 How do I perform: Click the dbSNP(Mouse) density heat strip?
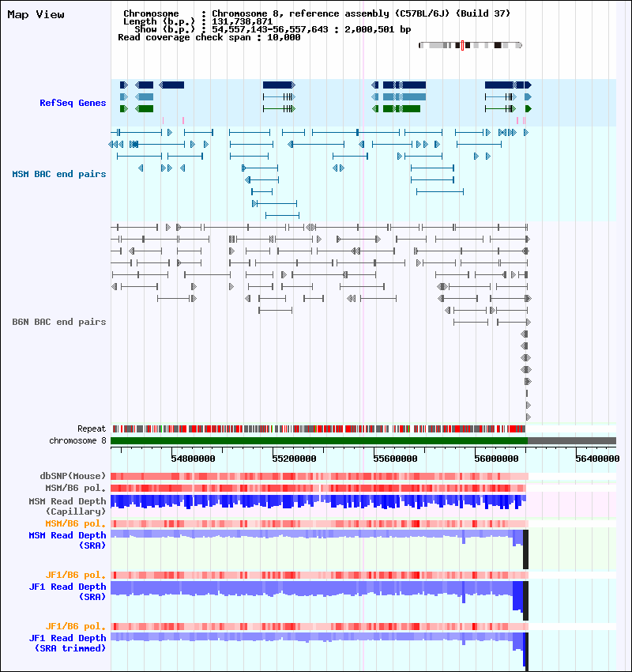click(319, 476)
